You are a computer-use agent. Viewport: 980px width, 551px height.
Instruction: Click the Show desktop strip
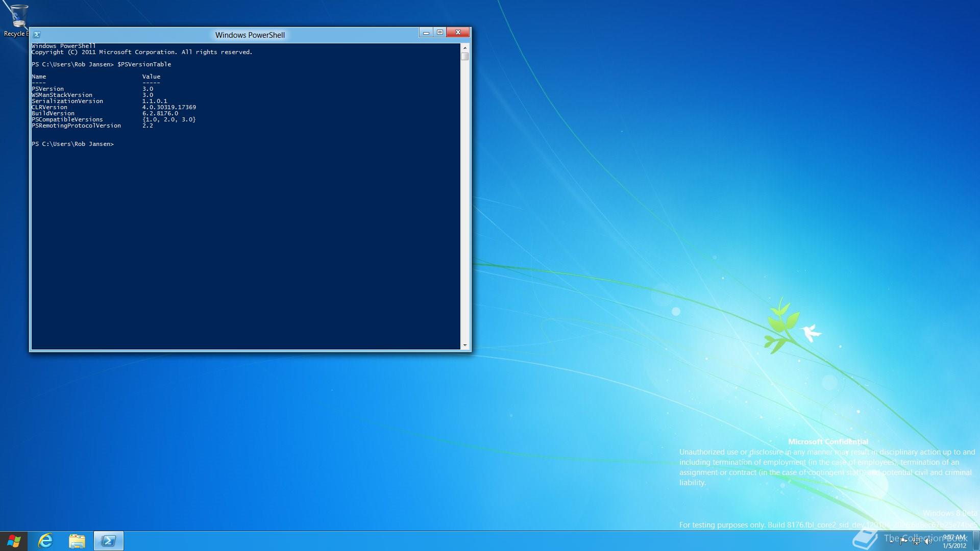pyautogui.click(x=976, y=541)
